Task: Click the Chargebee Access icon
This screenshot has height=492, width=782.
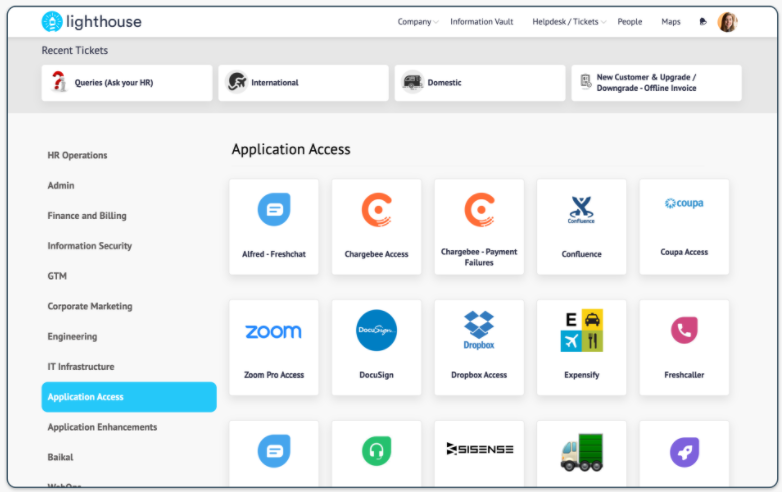Action: (376, 210)
